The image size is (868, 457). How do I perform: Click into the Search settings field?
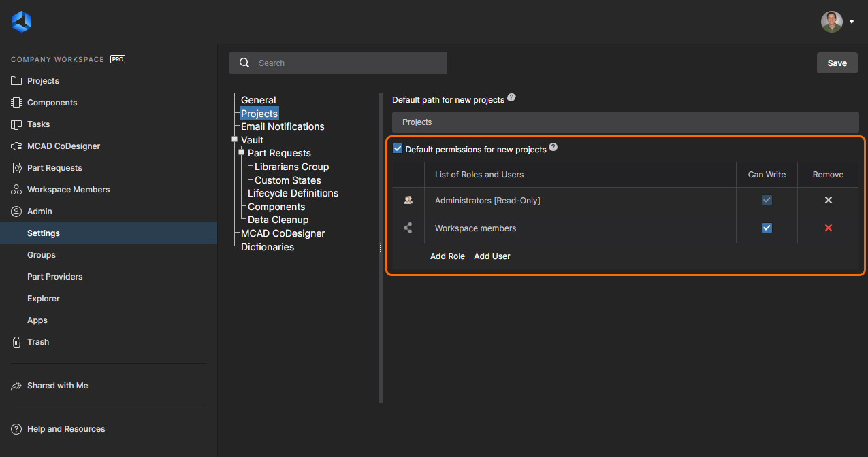coord(347,63)
